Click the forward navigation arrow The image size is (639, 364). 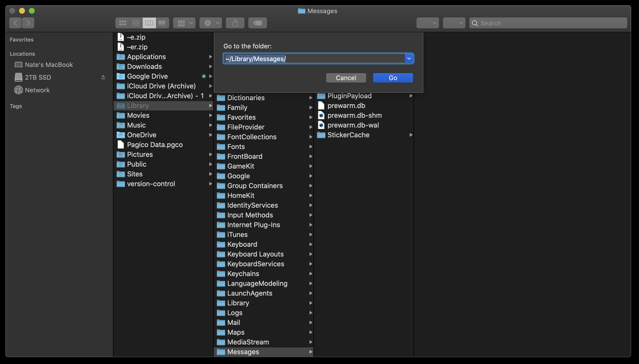tap(28, 22)
